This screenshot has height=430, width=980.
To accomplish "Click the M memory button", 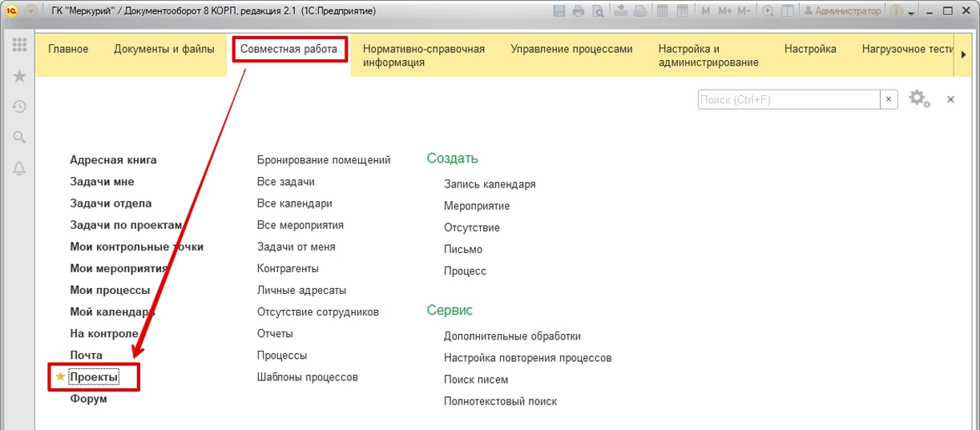I will 706,11.
